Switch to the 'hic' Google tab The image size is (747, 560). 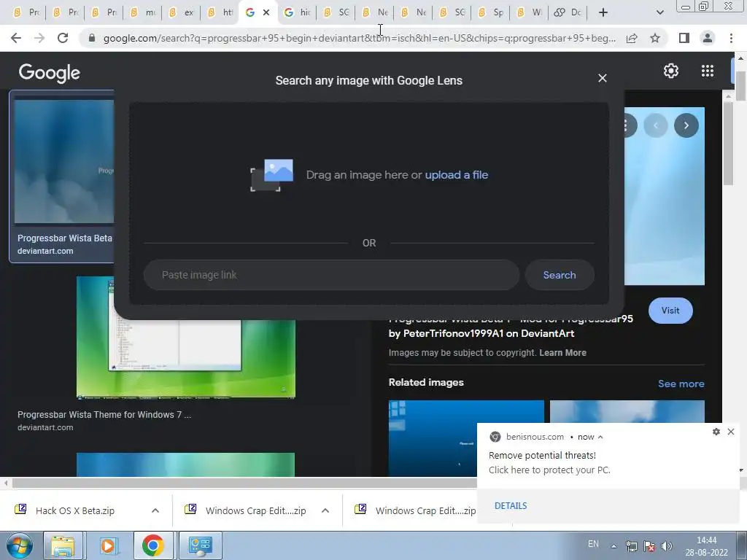298,12
